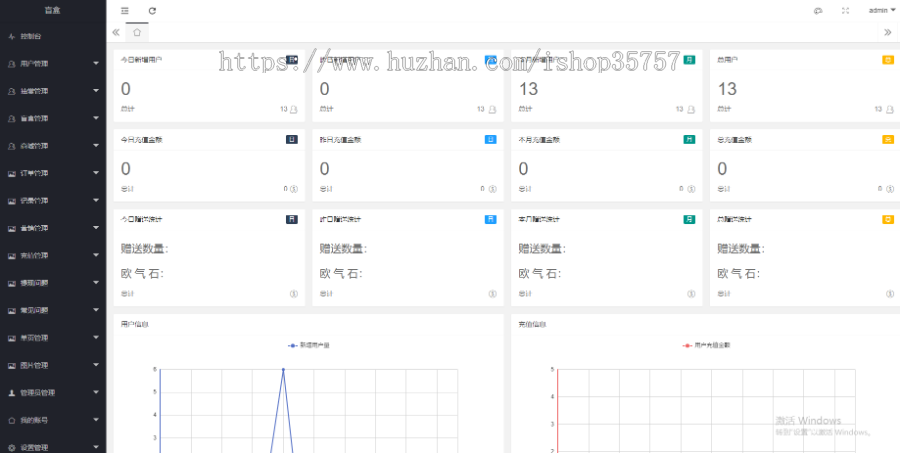Click the 13 value in 总用户 card
This screenshot has height=453, width=900.
[x=727, y=89]
